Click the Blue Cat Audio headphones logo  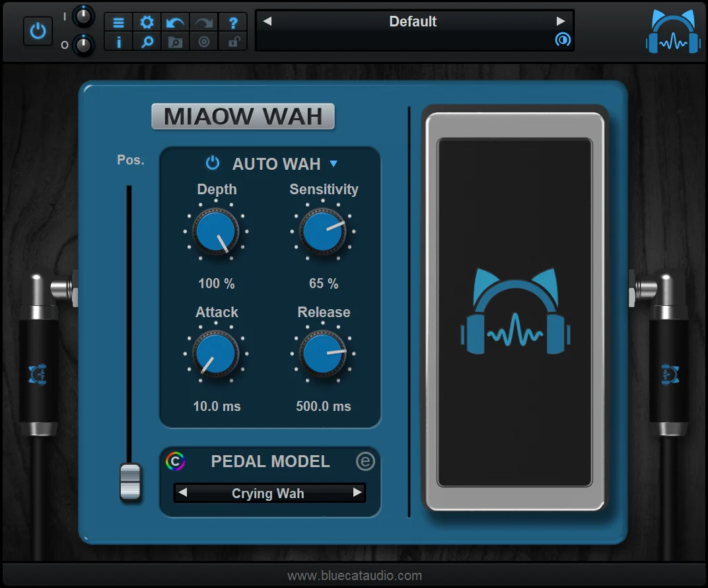672,30
